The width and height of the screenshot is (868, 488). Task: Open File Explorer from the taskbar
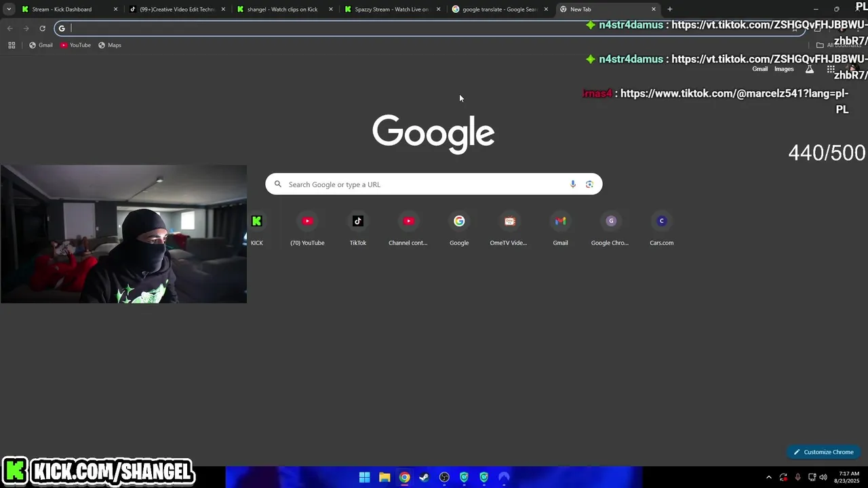click(384, 477)
